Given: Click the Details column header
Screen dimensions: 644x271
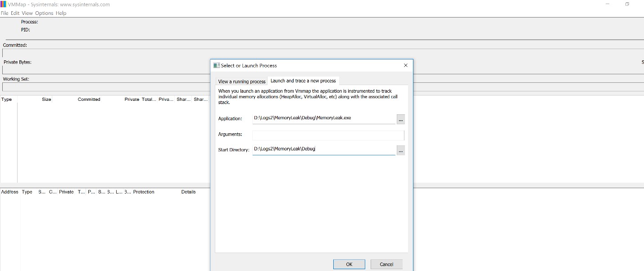Looking at the screenshot, I should (188, 192).
